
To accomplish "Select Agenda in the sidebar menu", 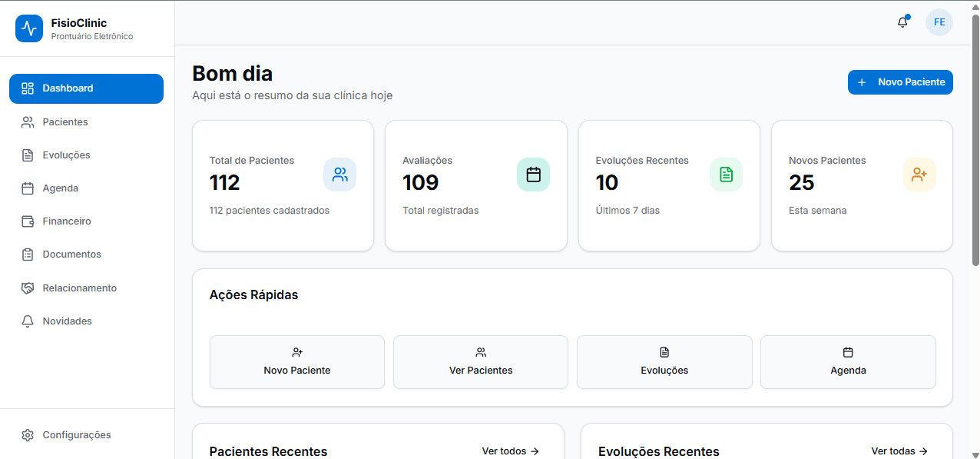I will click(86, 188).
